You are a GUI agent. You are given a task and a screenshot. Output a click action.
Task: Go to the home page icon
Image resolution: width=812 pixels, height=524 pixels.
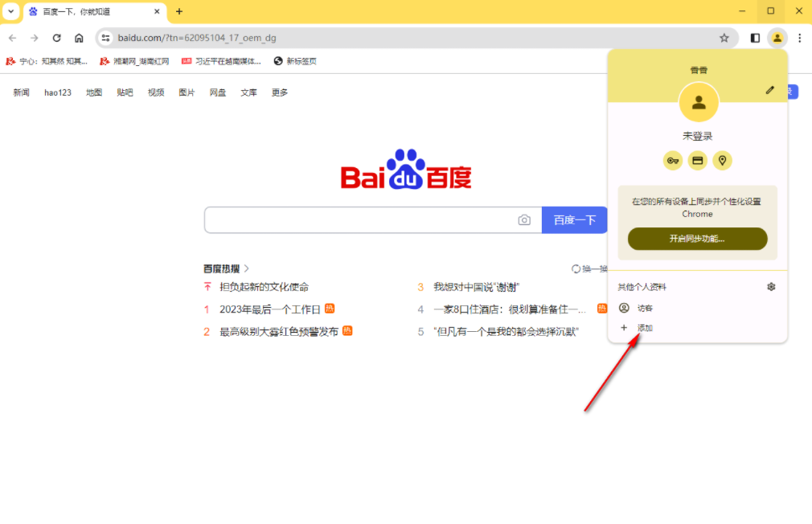[x=79, y=38]
